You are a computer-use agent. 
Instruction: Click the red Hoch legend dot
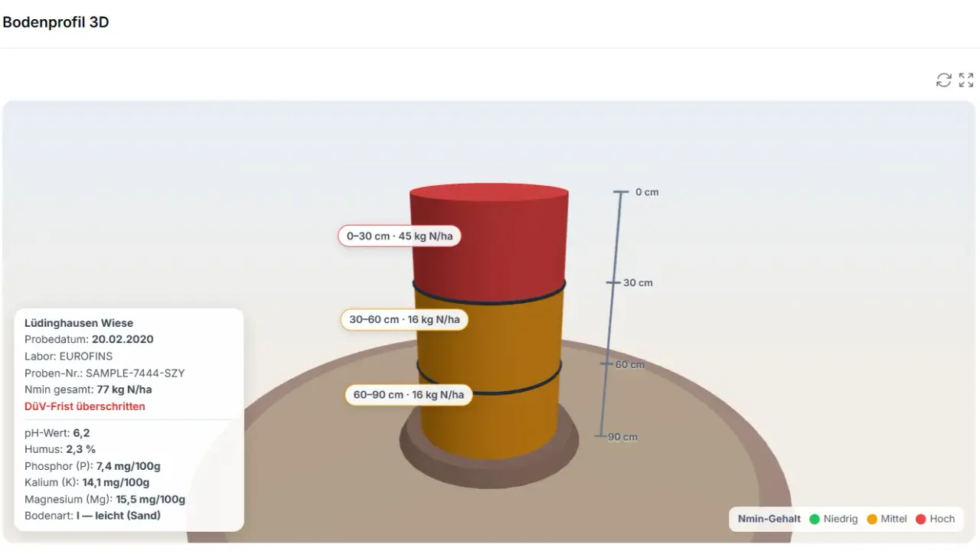(x=921, y=519)
